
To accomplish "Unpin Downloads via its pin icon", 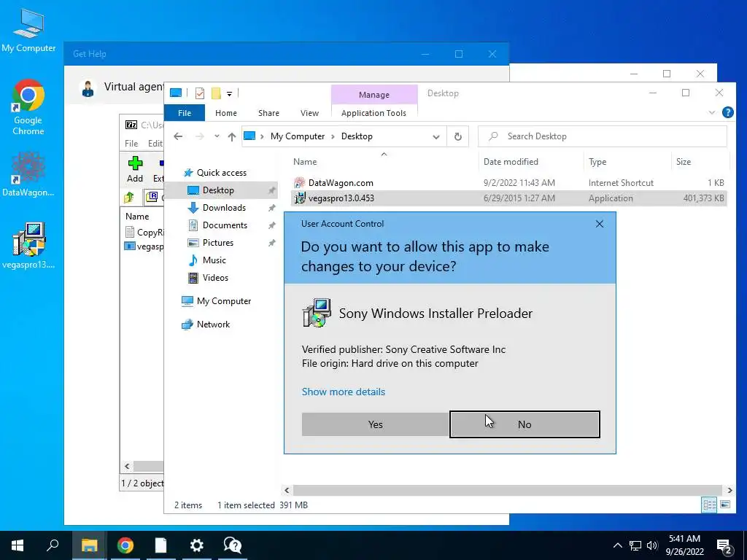I will pos(271,208).
